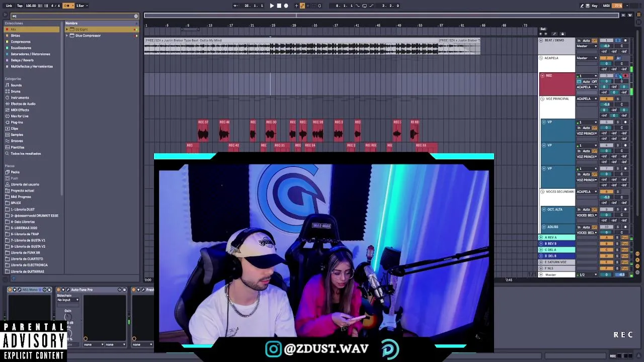644x362 pixels.
Task: Fold the OCT. ALTA track
Action: pos(544,209)
